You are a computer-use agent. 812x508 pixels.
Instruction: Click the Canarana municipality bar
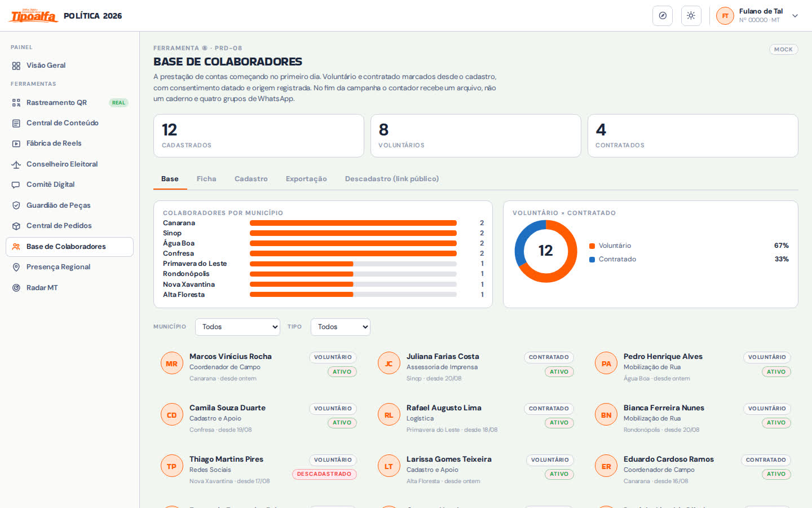pos(353,223)
